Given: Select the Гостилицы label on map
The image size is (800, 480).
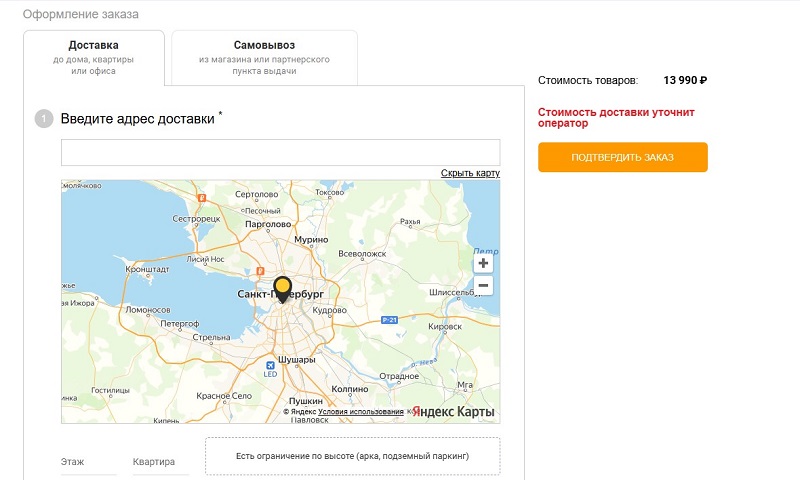Looking at the screenshot, I should 110,390.
